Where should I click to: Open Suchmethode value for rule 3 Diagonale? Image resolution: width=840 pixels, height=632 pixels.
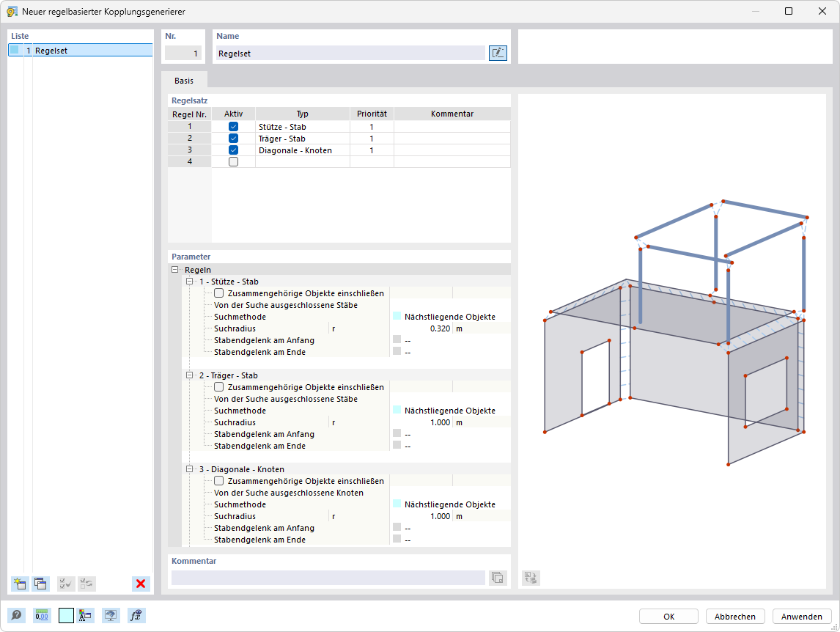(x=450, y=504)
